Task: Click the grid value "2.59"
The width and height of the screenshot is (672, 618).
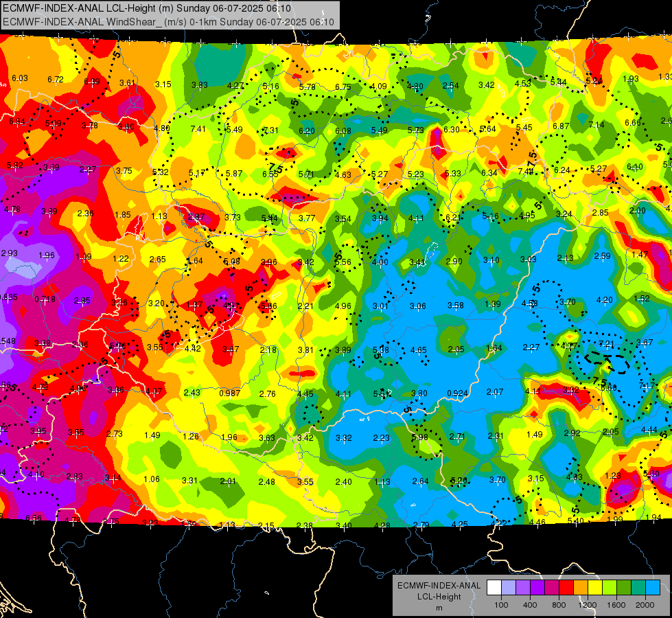Action: coord(603,256)
